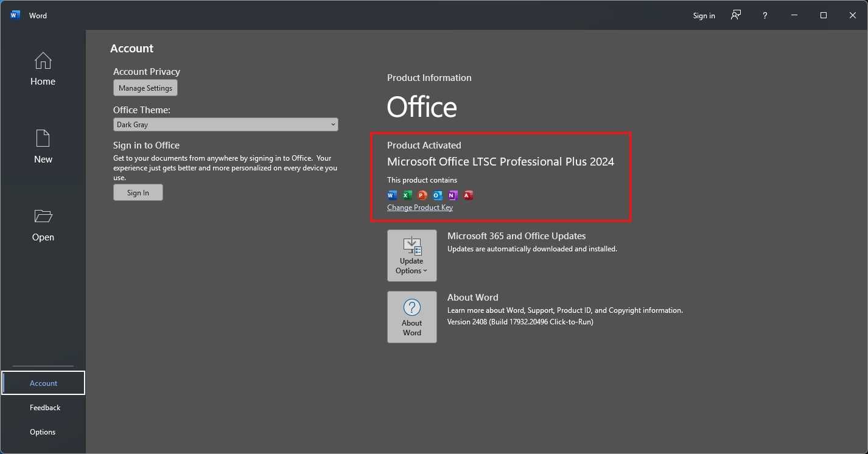Click the Word app icon under product contents

[x=392, y=195]
